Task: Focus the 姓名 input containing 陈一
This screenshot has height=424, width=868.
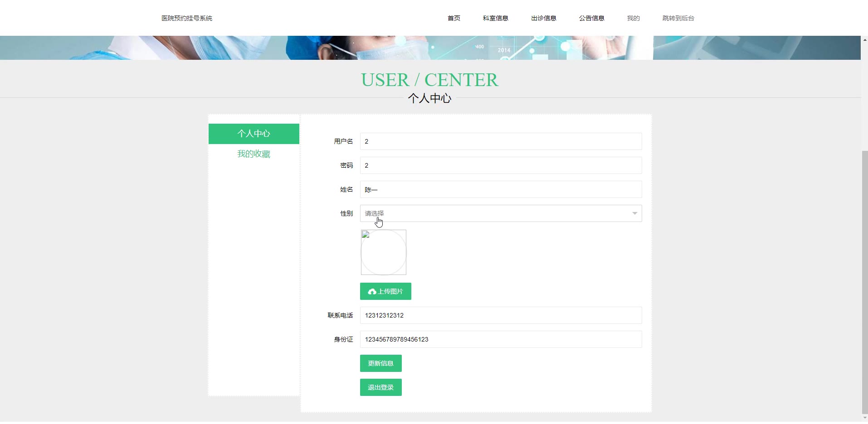Action: 501,189
